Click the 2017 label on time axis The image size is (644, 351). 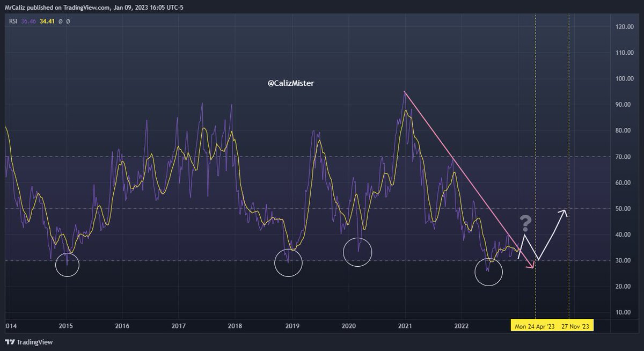179,326
